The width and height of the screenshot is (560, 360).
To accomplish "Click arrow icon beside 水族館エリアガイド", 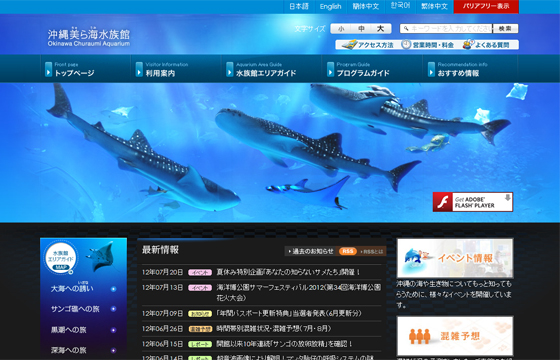I will point(230,69).
